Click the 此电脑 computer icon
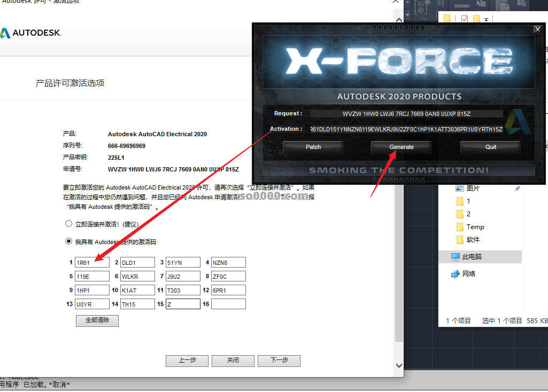This screenshot has width=548, height=392. pyautogui.click(x=455, y=257)
